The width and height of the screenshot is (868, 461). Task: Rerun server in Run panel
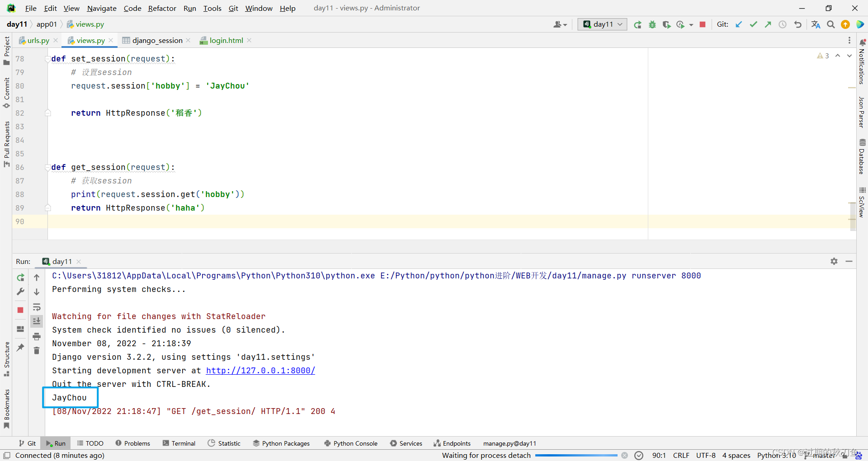click(20, 278)
